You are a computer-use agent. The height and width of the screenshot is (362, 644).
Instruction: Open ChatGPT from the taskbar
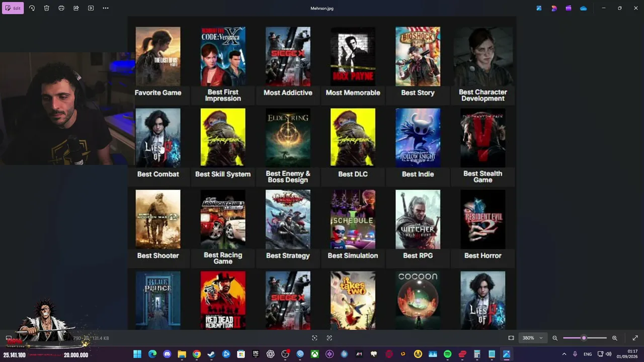tap(271, 354)
